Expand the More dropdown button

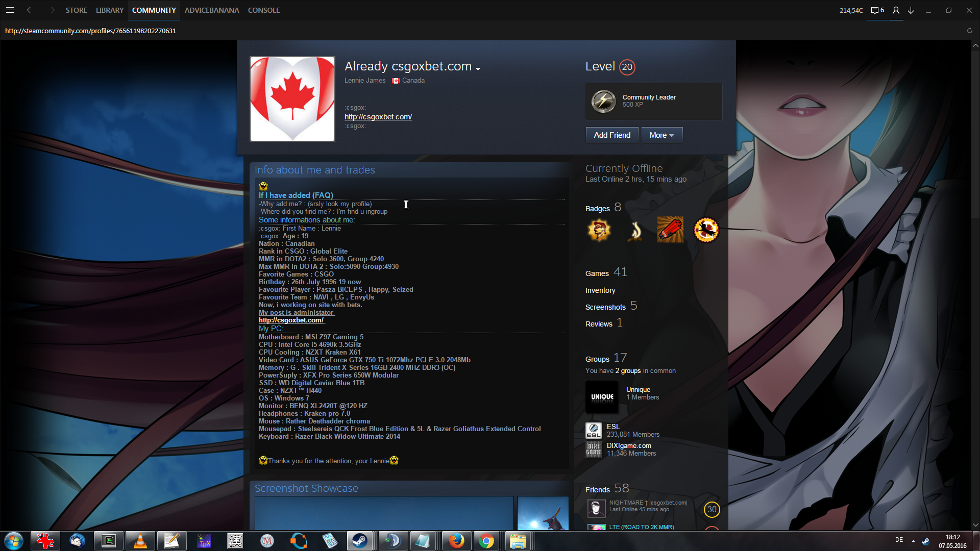coord(661,135)
